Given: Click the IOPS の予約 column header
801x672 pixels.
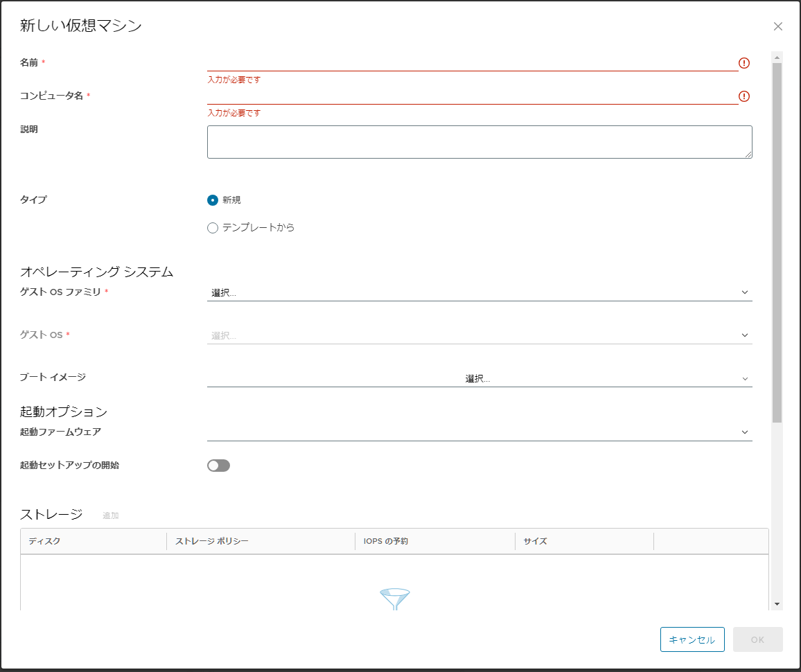Looking at the screenshot, I should point(435,541).
